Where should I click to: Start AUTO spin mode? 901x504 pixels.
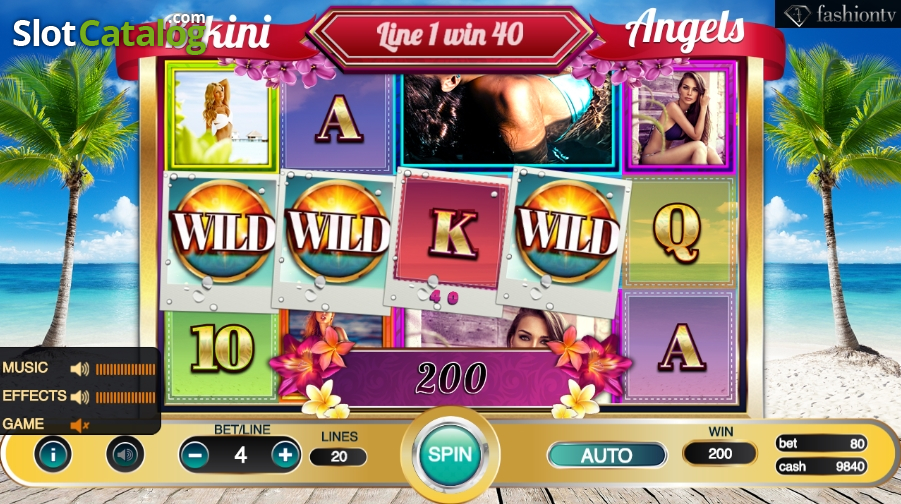tap(607, 455)
